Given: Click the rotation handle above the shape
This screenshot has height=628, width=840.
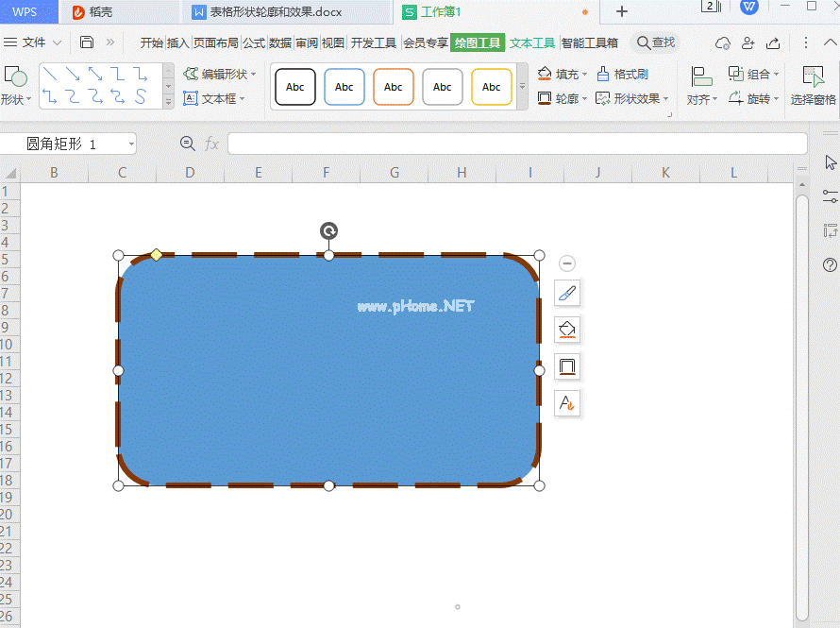Looking at the screenshot, I should [x=329, y=231].
